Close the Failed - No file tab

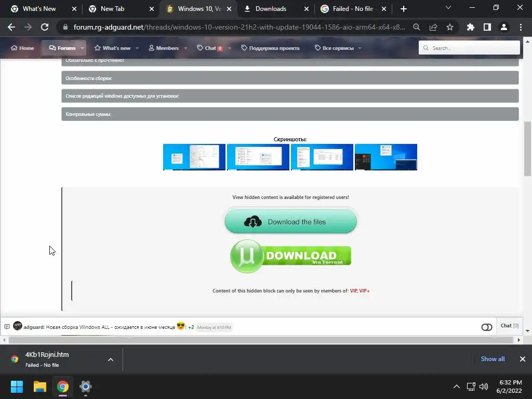[384, 9]
